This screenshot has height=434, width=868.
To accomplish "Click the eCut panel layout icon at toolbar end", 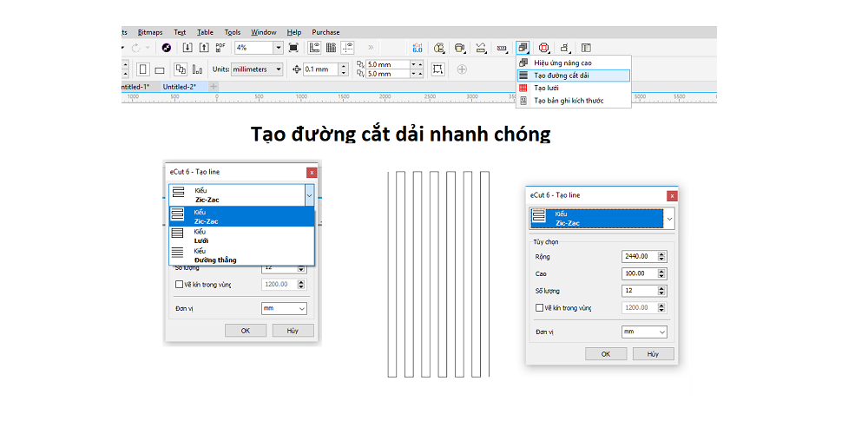I will [x=586, y=48].
